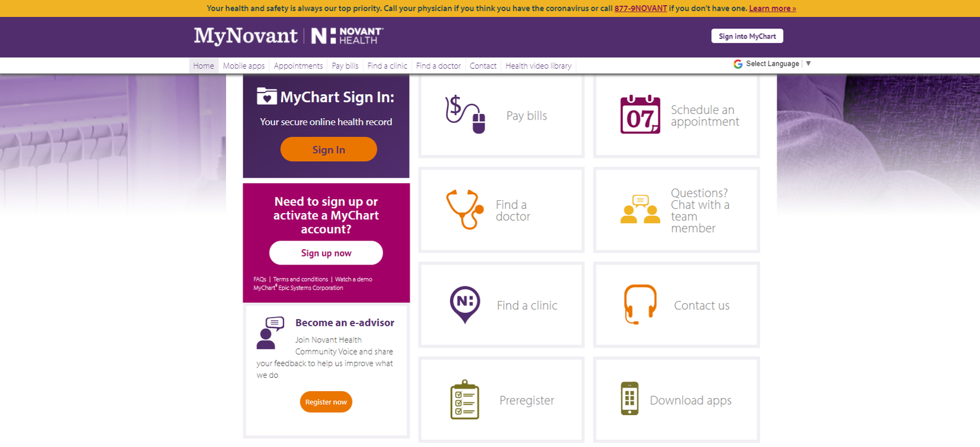Go to the Home tab
980x447 pixels.
203,66
